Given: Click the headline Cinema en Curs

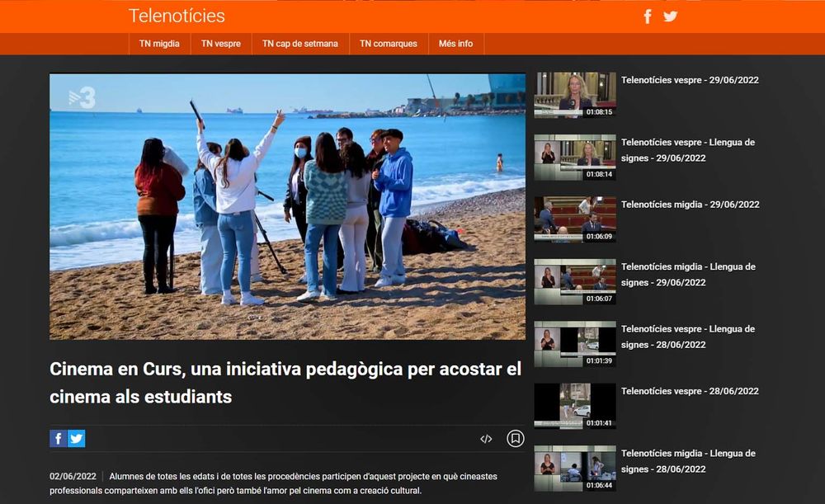Looking at the screenshot, I should click(285, 383).
